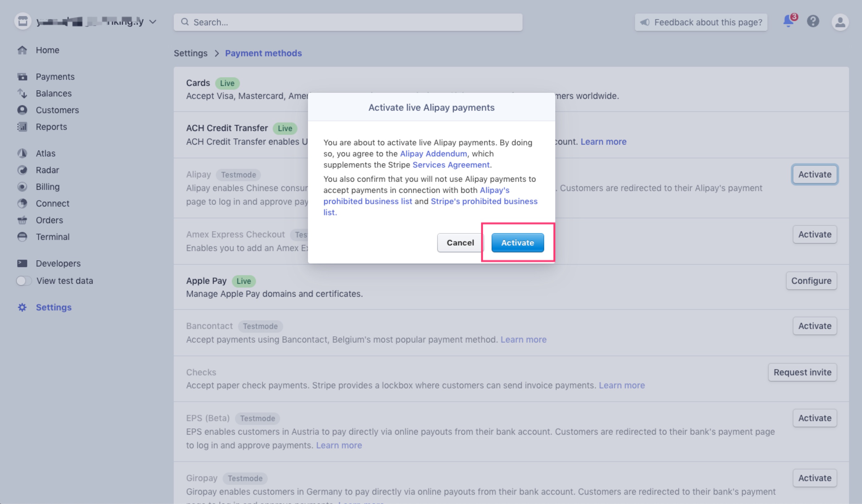
Task: Open Customers in sidebar
Action: point(58,110)
